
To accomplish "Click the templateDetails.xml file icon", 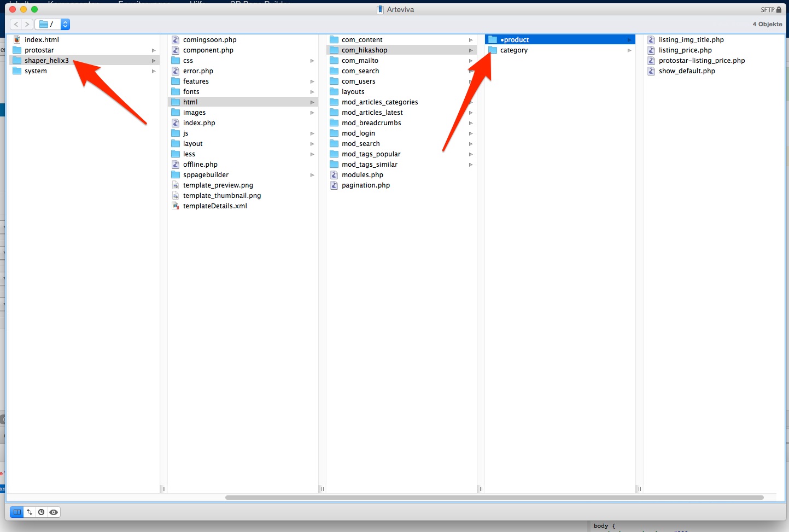I will click(x=176, y=206).
